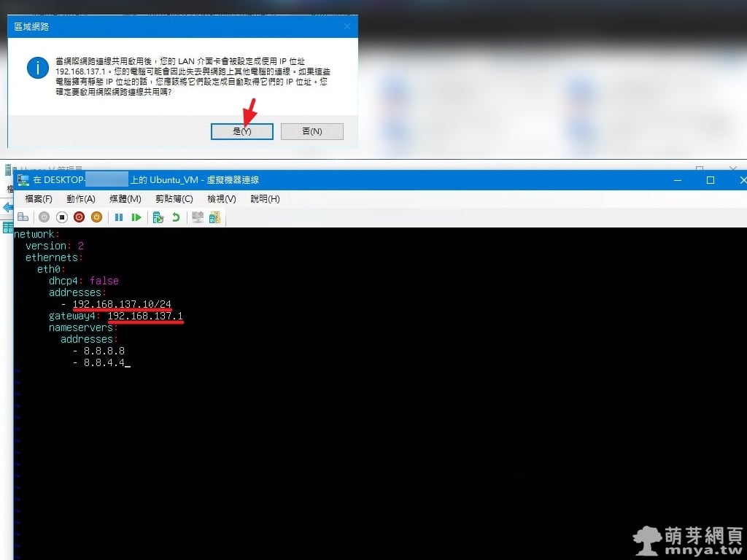
Task: Pause the virtual machine
Action: point(118,217)
